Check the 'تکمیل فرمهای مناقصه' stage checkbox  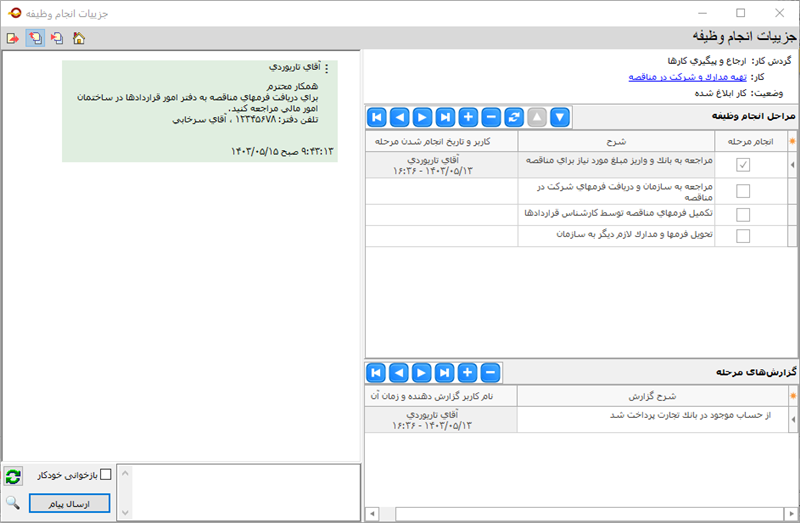(x=743, y=214)
